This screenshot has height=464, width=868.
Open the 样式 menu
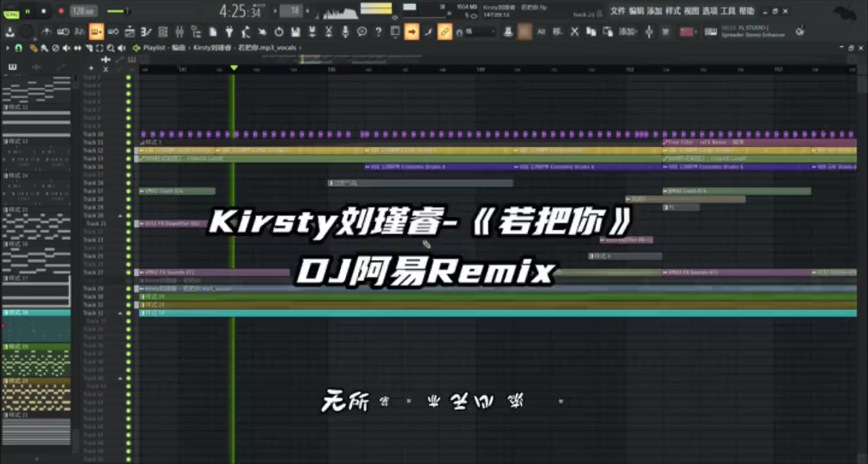[673, 11]
